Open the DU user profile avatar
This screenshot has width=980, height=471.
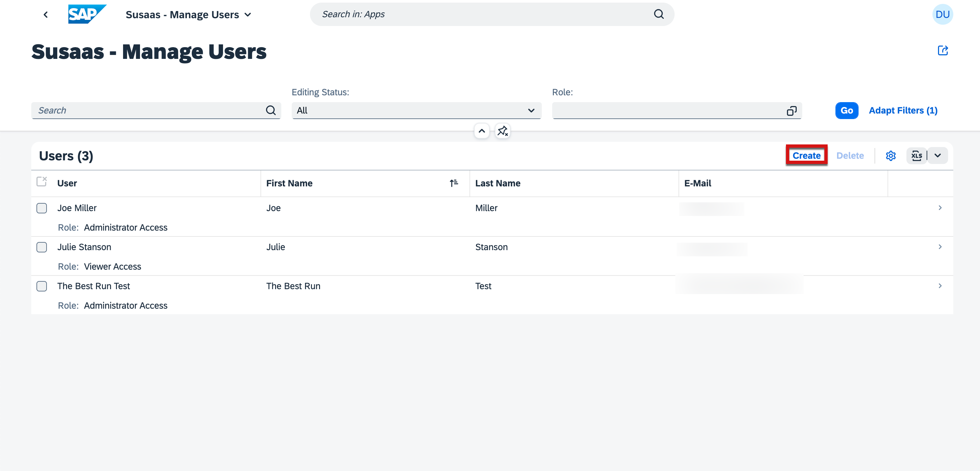942,14
